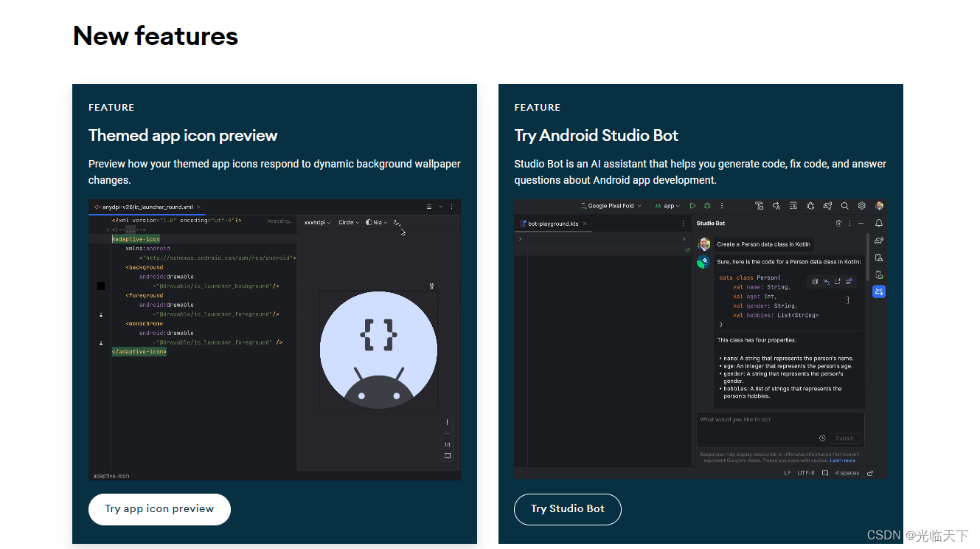The height and width of the screenshot is (549, 980).
Task: Open the Studio Bot panel via blue bot icon
Action: [878, 291]
